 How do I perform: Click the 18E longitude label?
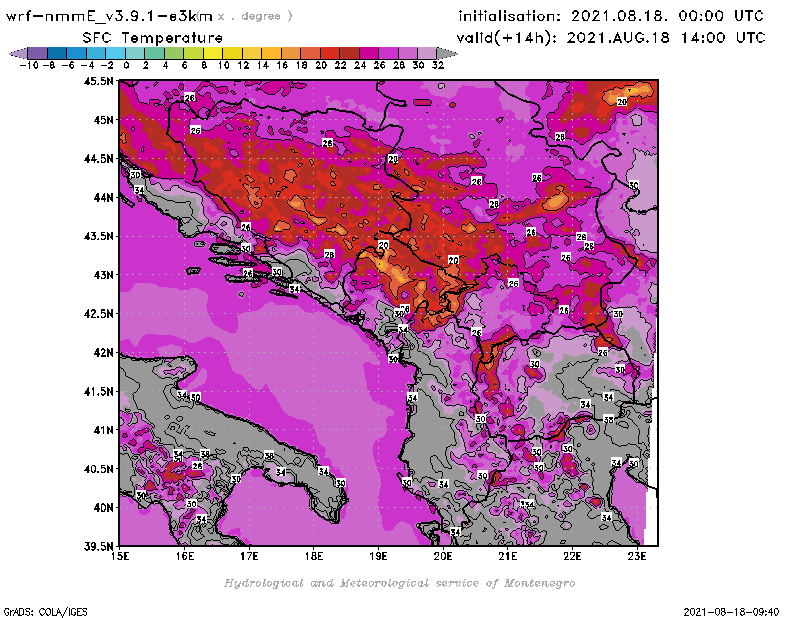pyautogui.click(x=314, y=556)
